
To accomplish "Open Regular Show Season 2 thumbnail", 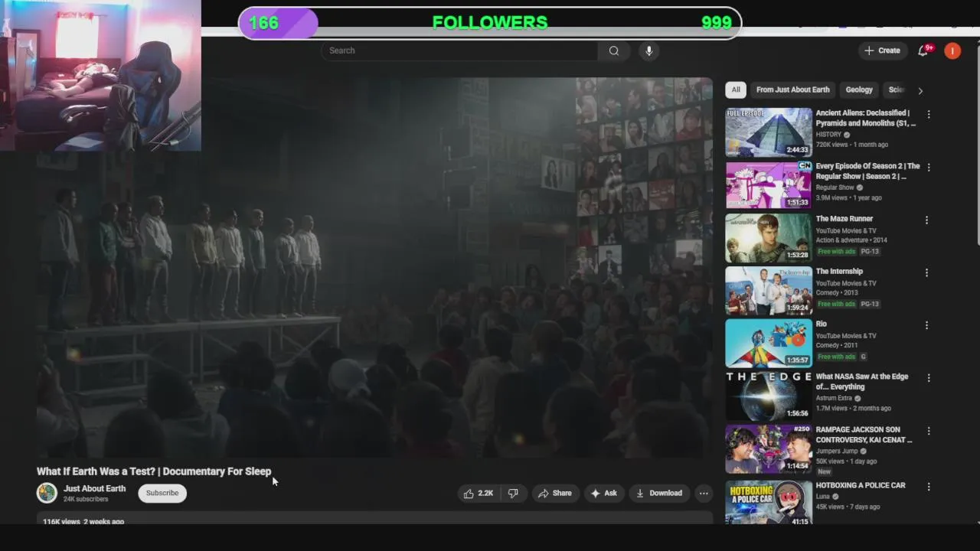I will click(x=769, y=184).
